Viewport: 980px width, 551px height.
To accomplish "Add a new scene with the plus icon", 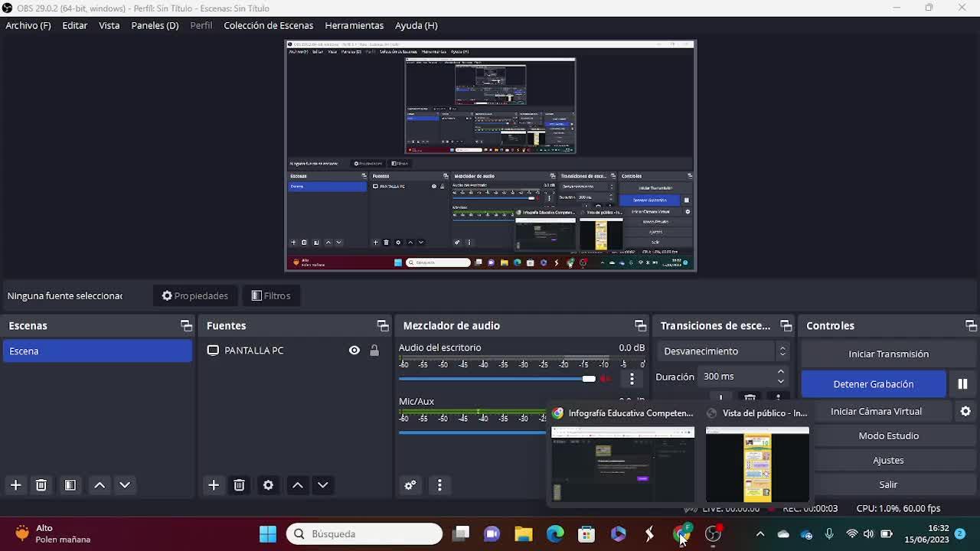I will (x=15, y=485).
